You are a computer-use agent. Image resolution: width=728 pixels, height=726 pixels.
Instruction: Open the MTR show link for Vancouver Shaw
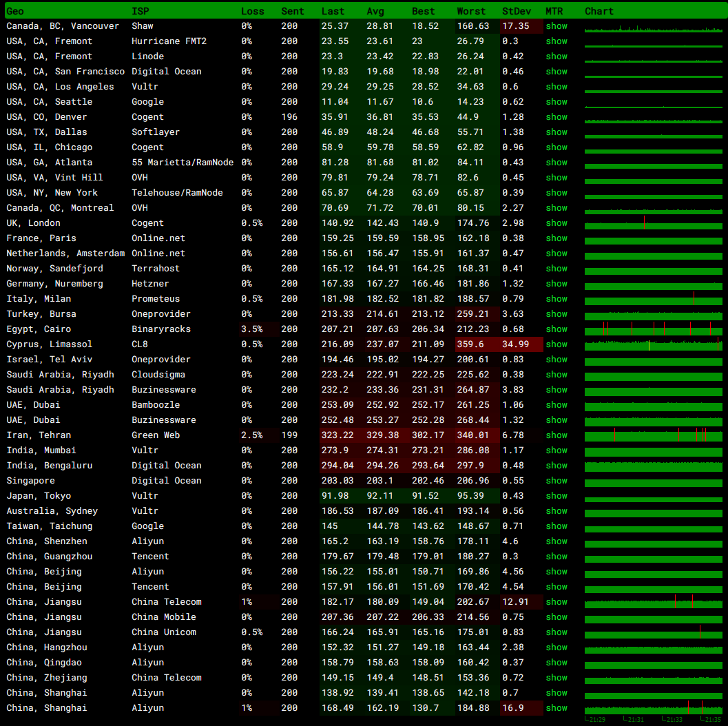(557, 26)
